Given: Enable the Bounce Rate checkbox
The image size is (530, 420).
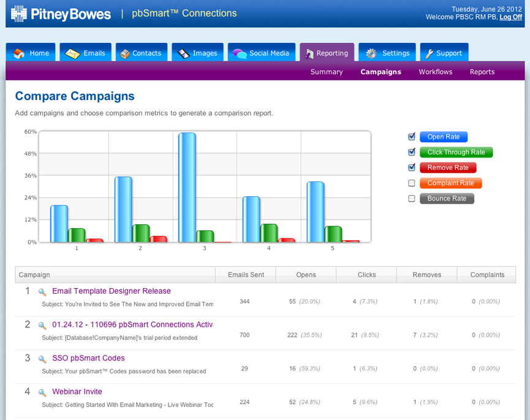Looking at the screenshot, I should 411,198.
